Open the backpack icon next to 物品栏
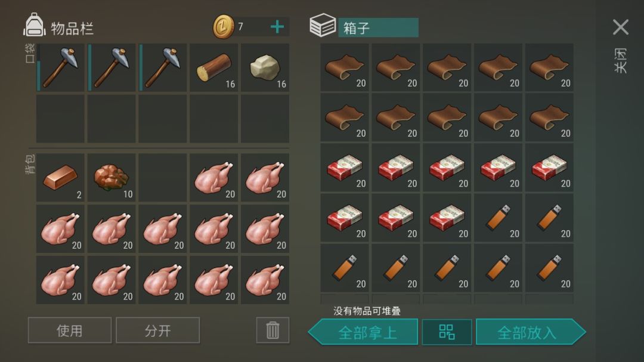 [35, 25]
